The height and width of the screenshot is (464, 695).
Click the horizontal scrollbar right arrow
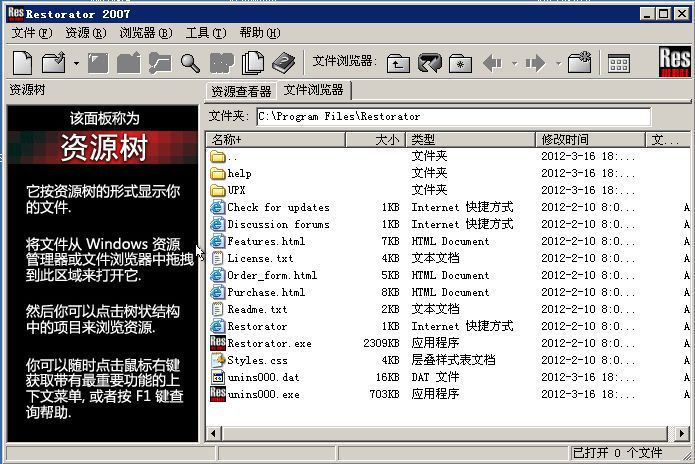[681, 433]
